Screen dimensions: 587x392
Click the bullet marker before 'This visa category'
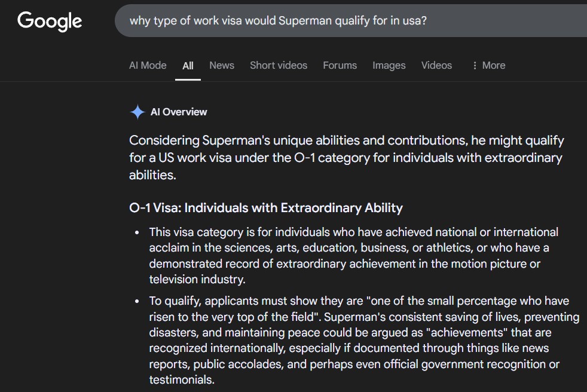point(137,232)
